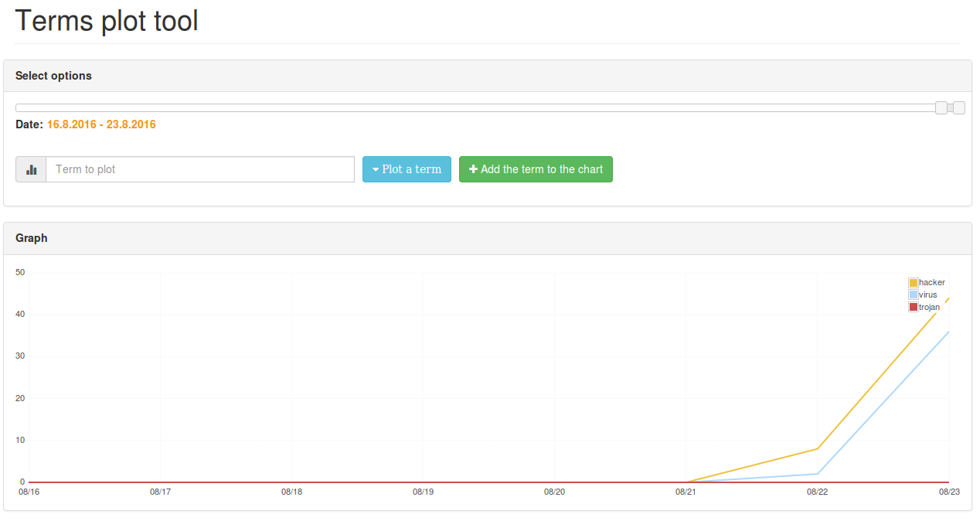The image size is (980, 521).
Task: Select the 'hacker' legend label
Action: coord(932,283)
